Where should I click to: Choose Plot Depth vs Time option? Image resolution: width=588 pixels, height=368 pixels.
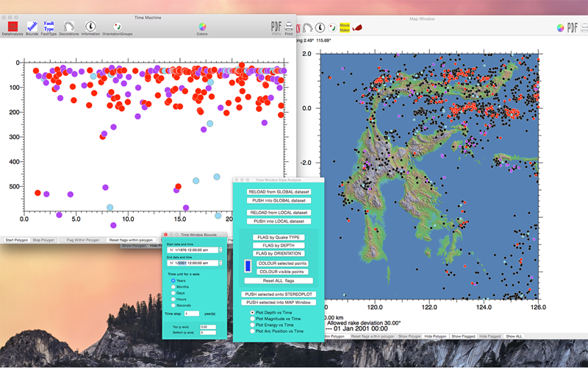pos(252,312)
